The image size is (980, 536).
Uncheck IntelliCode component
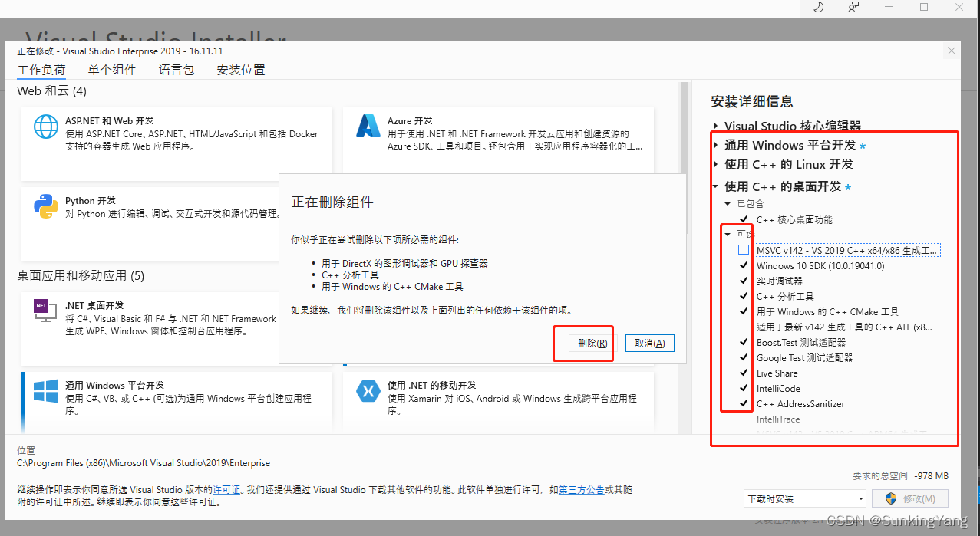tap(744, 388)
